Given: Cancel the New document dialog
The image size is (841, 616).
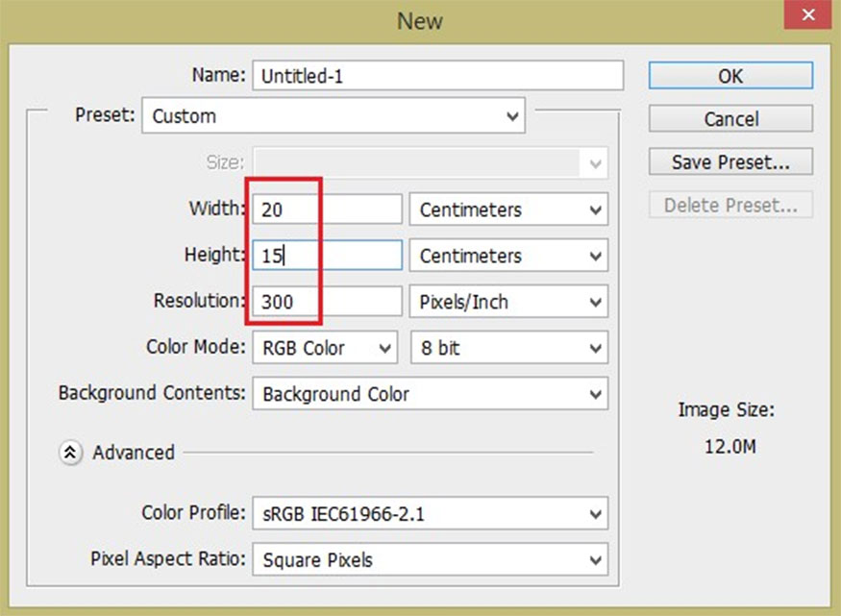Looking at the screenshot, I should pos(730,118).
